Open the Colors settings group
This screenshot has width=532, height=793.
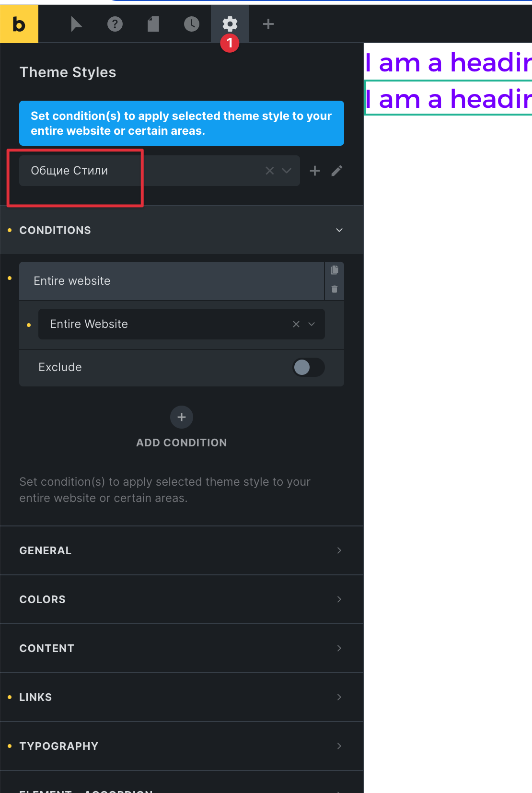[182, 599]
